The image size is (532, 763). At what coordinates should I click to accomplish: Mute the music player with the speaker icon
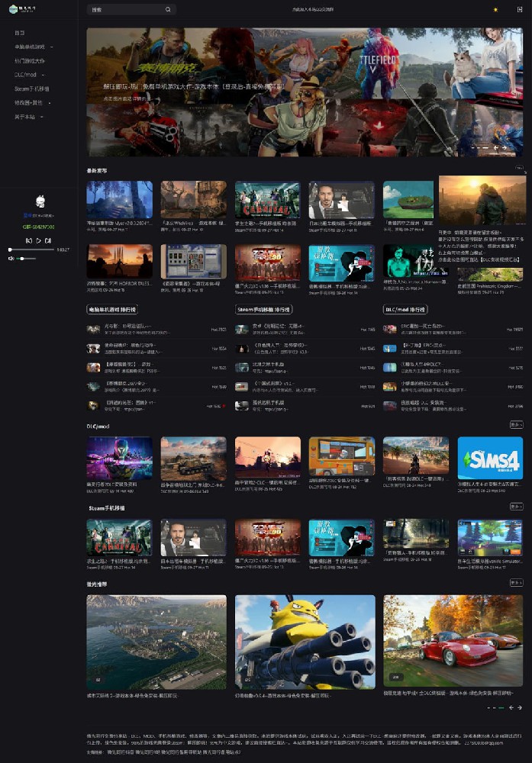coord(11,259)
